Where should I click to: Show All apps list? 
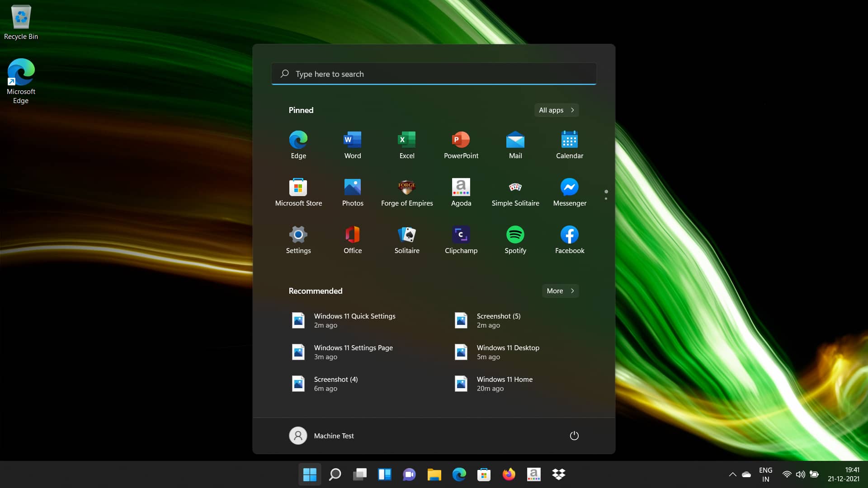[557, 110]
